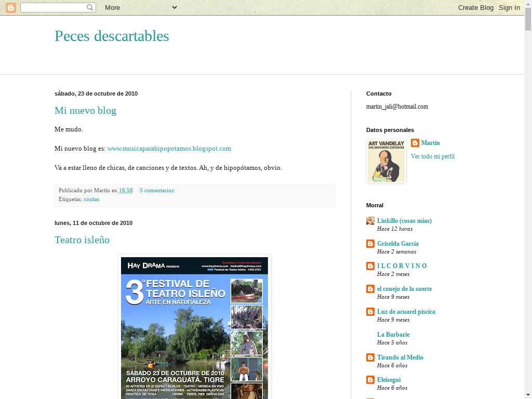Click Blogger icon beside Luz de acuarel píscica
Image resolution: width=532 pixels, height=399 pixels.
[370, 312]
